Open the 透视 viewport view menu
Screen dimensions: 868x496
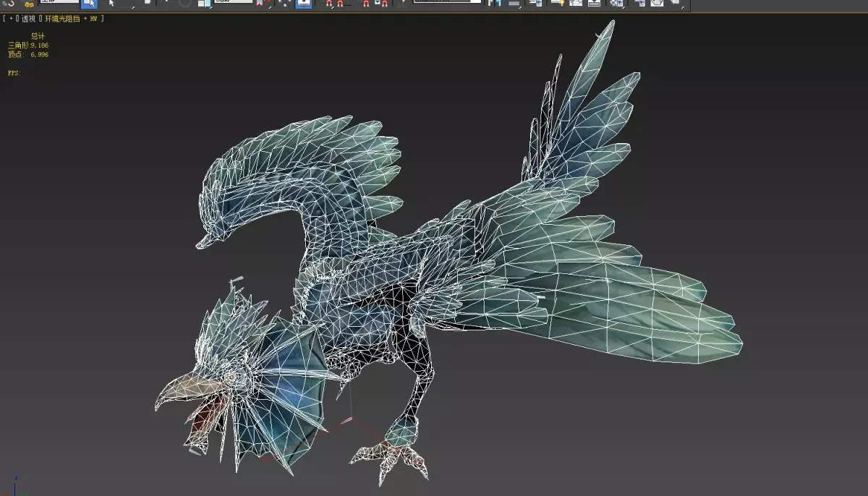(28, 18)
